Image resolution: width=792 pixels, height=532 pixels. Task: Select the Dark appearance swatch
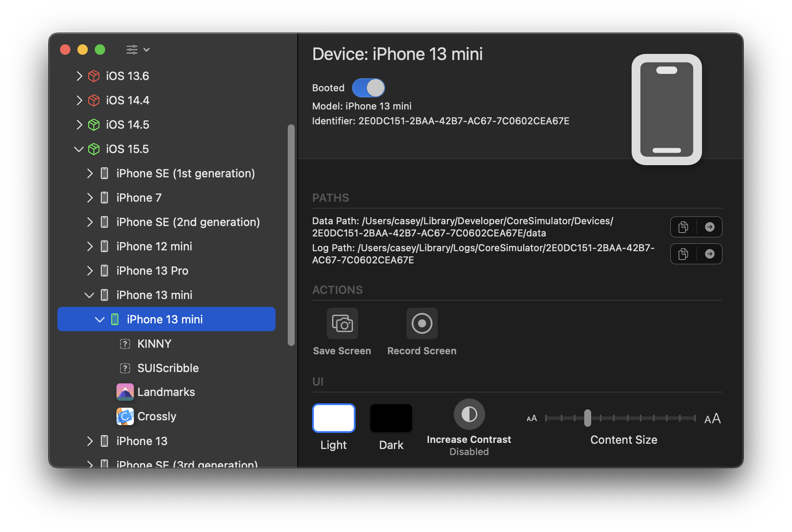391,418
